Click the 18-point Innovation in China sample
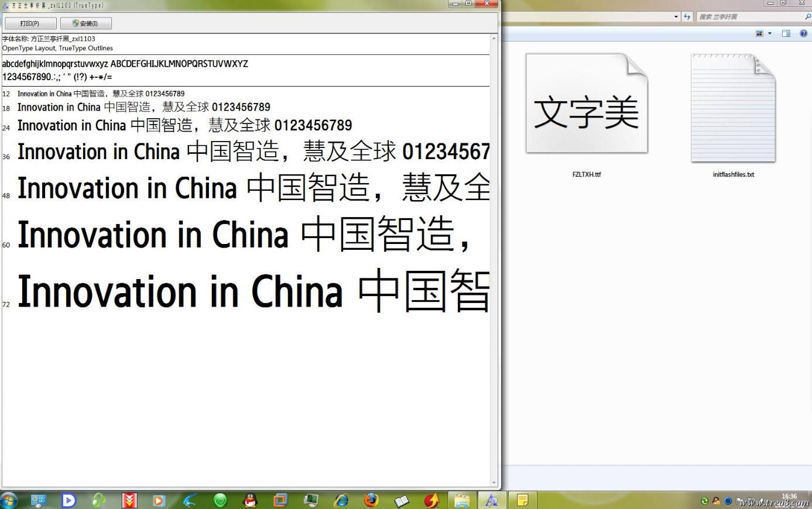This screenshot has height=509, width=812. tap(144, 107)
